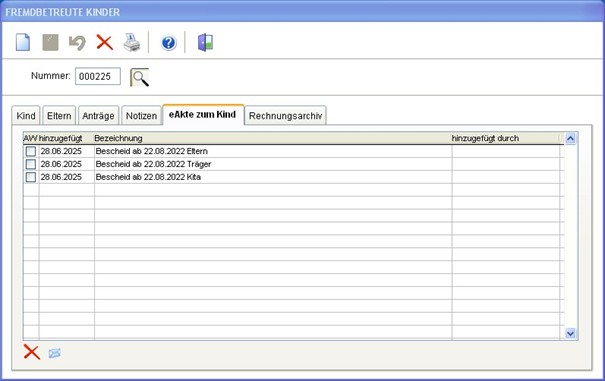
Task: Switch to the Kind tab
Action: pyautogui.click(x=26, y=116)
